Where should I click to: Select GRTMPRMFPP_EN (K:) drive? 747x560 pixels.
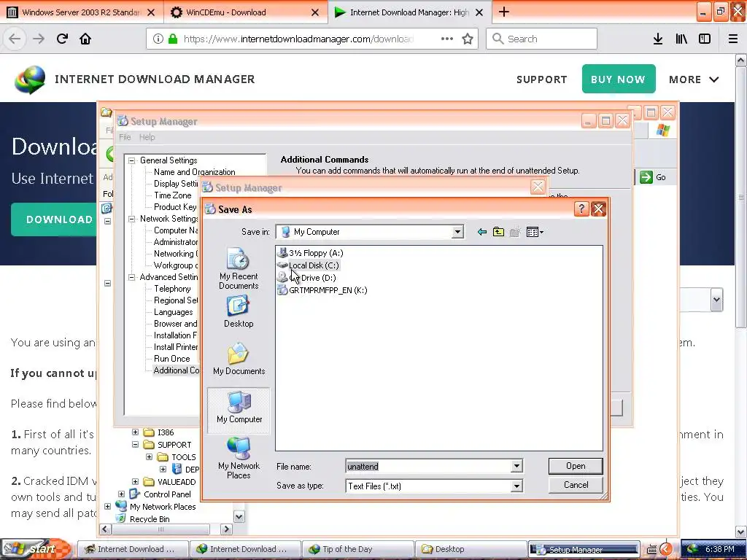322,290
